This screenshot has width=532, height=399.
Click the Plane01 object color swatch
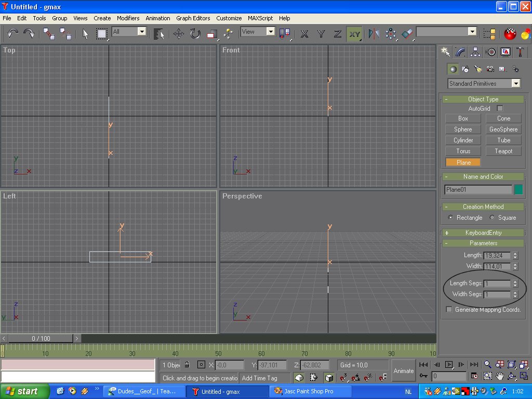coord(518,190)
